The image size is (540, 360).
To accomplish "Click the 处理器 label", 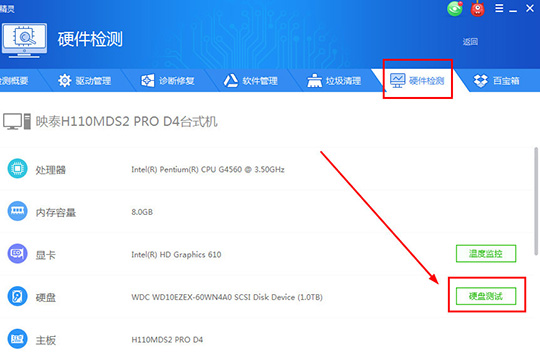I will coord(51,169).
